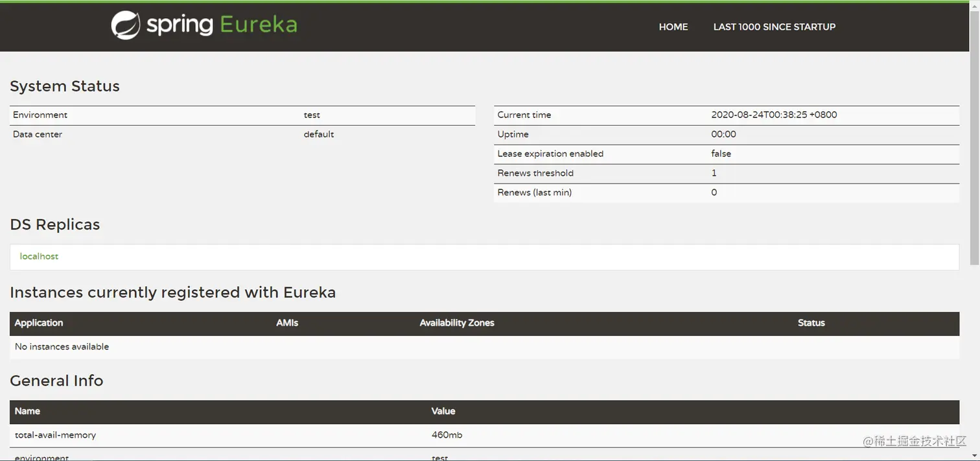Select the Renews (last min) value 0
Viewport: 980px width, 461px height.
pyautogui.click(x=714, y=193)
